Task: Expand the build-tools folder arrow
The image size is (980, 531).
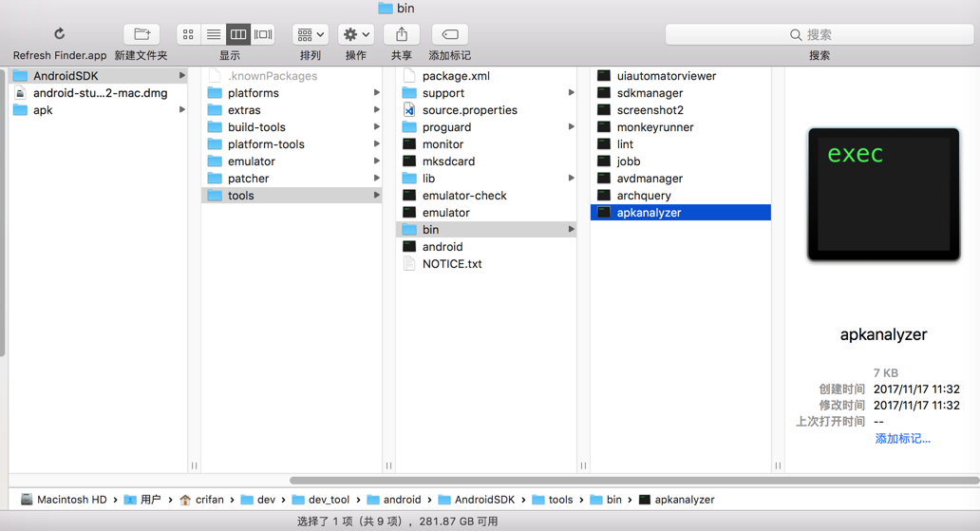Action: point(376,127)
